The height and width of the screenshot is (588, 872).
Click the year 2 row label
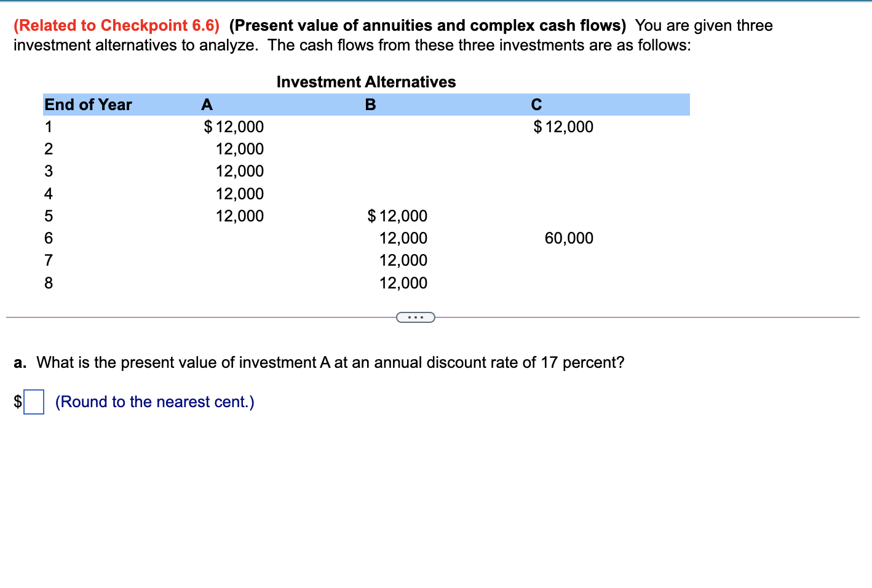(49, 149)
